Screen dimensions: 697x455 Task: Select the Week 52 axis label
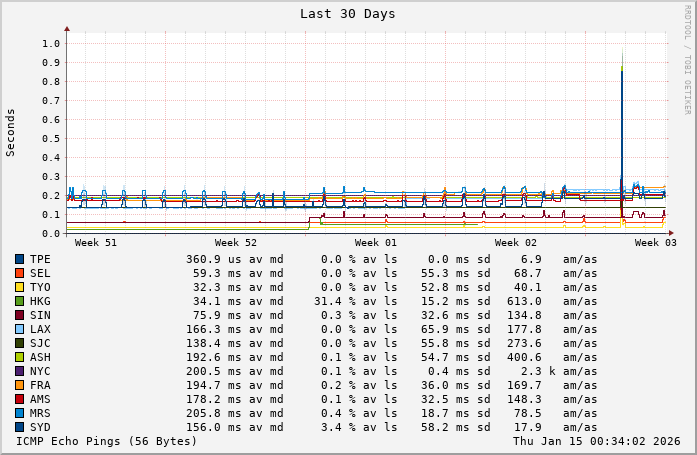[236, 243]
